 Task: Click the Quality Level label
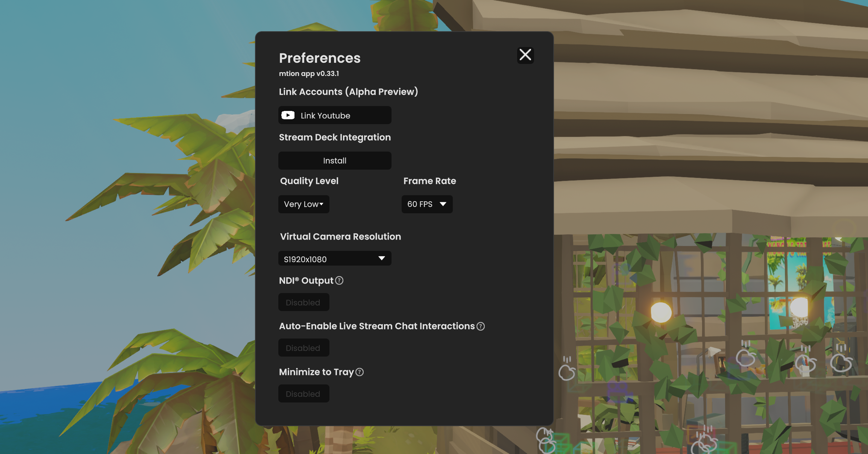pyautogui.click(x=309, y=181)
